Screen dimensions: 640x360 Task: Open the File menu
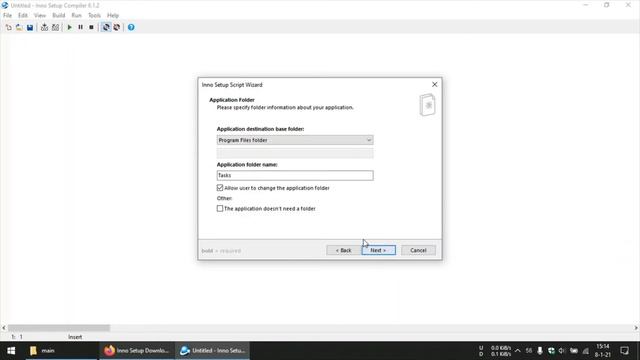[x=7, y=16]
